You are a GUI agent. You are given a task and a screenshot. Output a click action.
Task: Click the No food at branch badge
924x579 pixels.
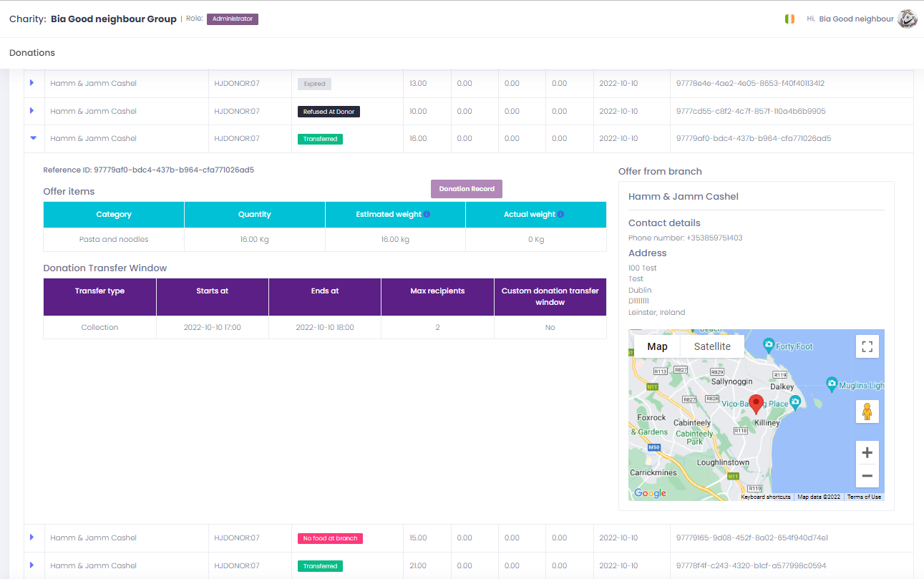tap(330, 538)
